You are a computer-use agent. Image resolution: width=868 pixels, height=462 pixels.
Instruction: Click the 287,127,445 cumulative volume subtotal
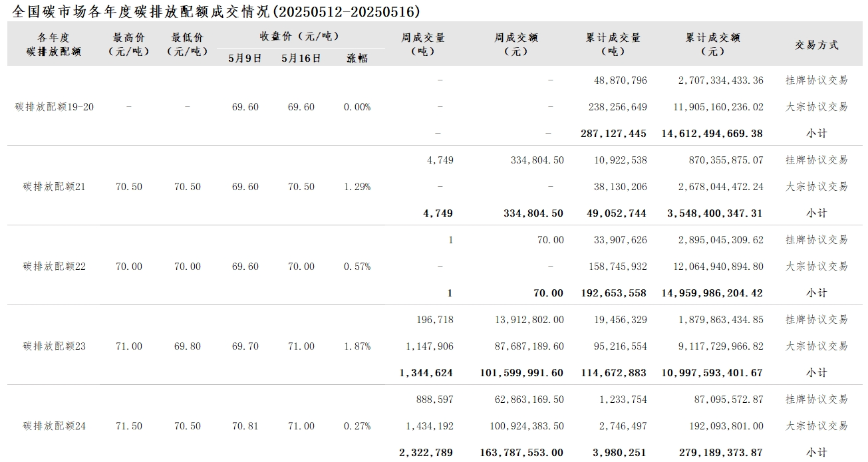(613, 134)
